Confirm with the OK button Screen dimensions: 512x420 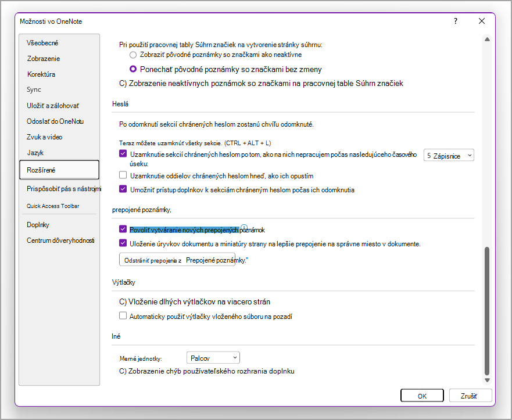[422, 396]
